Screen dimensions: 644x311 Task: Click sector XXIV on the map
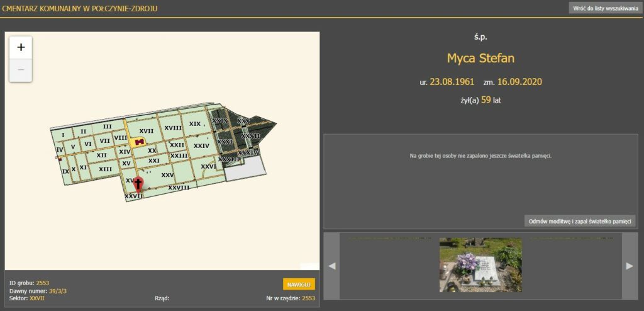point(201,145)
